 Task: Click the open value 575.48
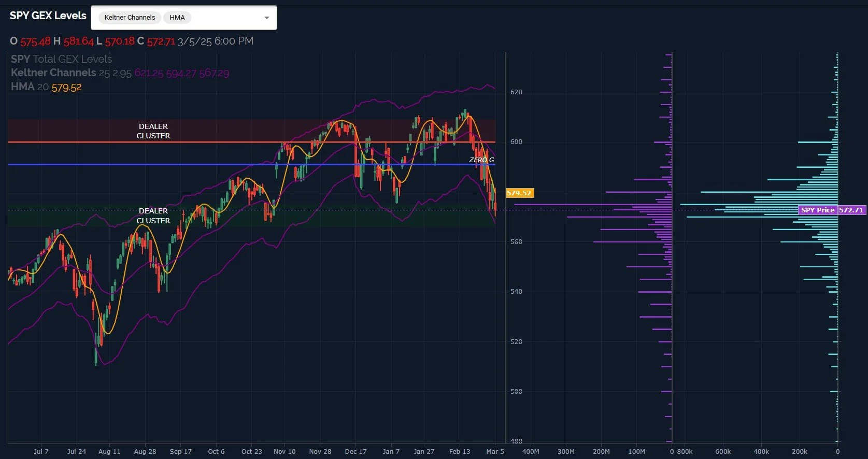point(36,41)
